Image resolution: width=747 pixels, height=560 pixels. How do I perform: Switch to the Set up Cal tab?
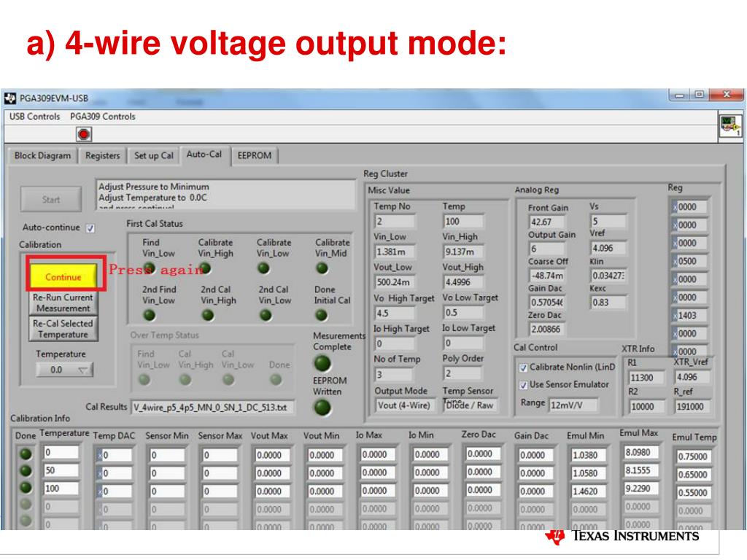153,156
